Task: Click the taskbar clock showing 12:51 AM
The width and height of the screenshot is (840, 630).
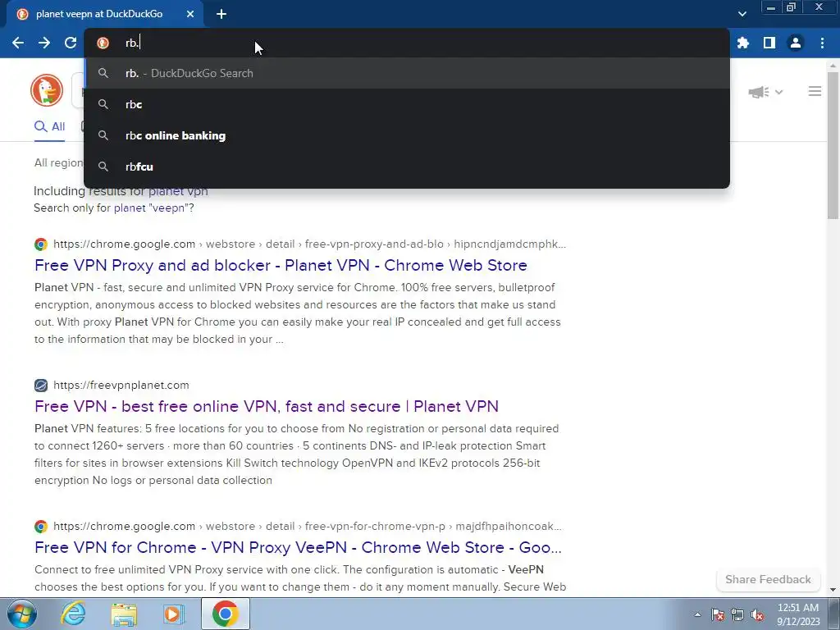Action: tap(797, 614)
